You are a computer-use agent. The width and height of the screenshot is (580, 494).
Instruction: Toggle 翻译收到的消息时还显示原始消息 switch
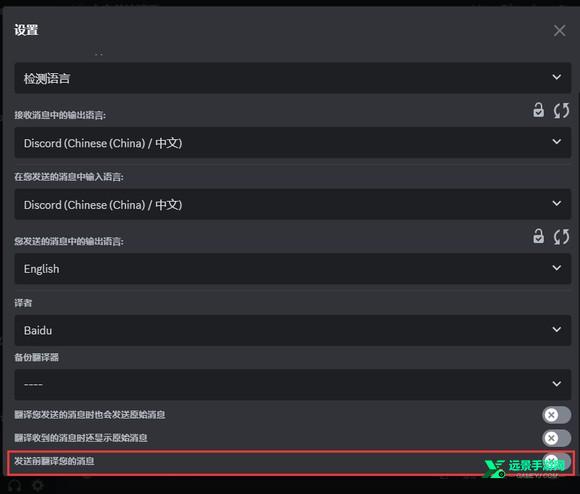[556, 438]
